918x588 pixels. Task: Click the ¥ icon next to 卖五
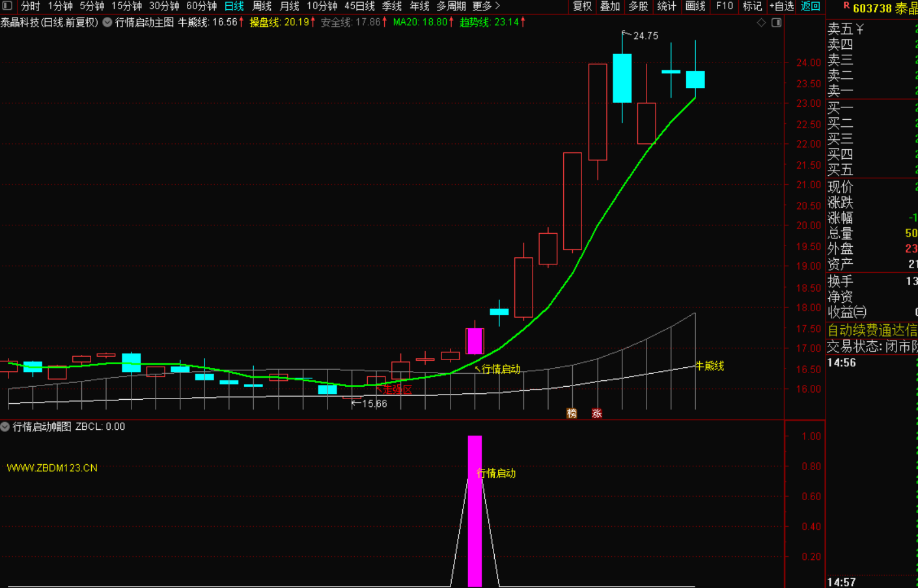click(859, 29)
